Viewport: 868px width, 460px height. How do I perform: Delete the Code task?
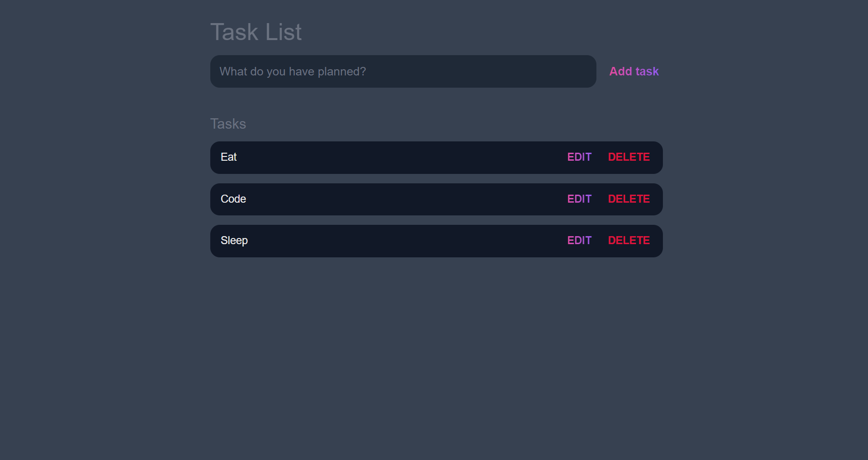[x=628, y=199]
